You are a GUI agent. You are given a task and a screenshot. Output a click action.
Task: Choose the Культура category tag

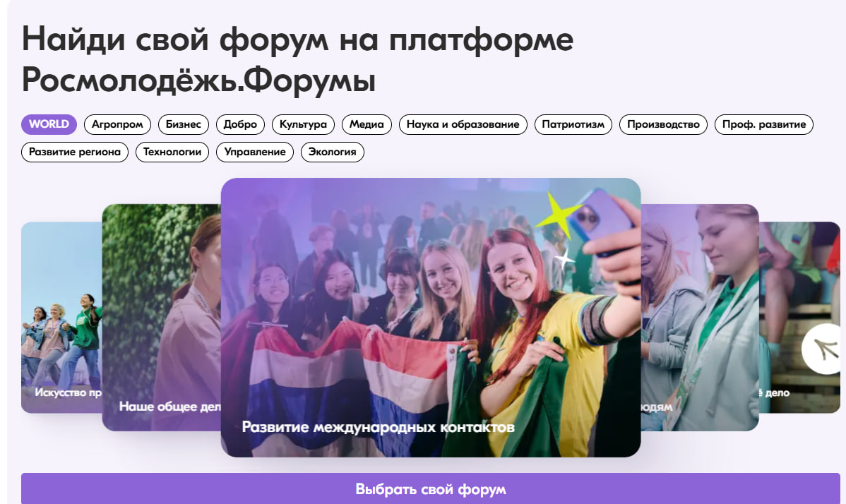point(303,124)
